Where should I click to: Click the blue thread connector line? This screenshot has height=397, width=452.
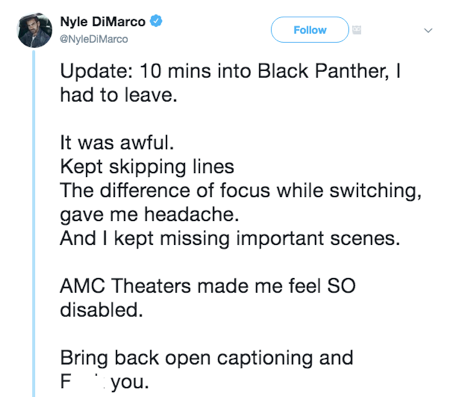33,223
